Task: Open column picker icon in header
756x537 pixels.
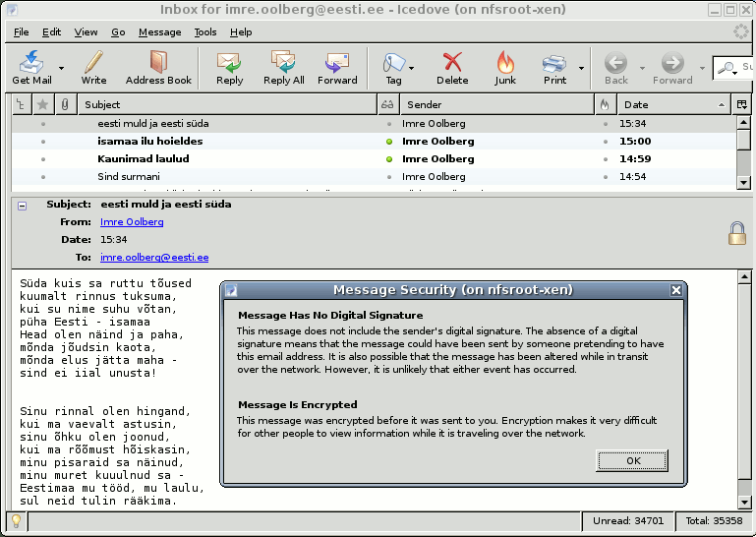Action: pyautogui.click(x=741, y=104)
